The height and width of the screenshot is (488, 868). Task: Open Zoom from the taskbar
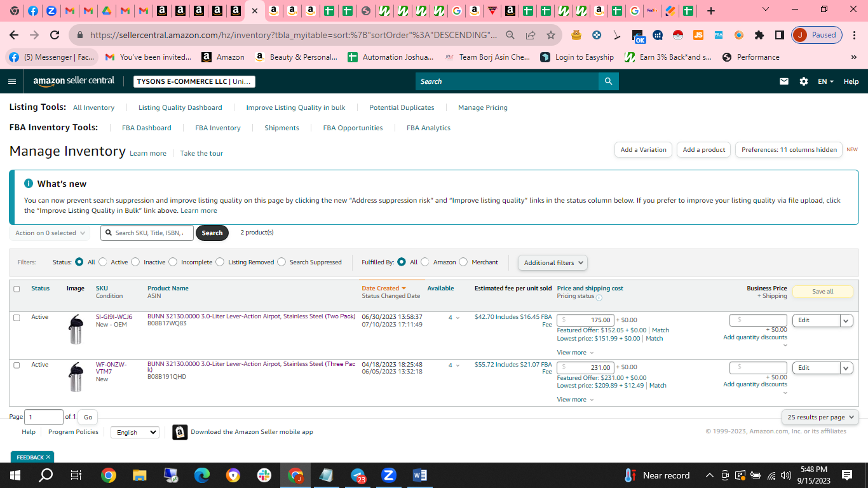click(x=389, y=475)
